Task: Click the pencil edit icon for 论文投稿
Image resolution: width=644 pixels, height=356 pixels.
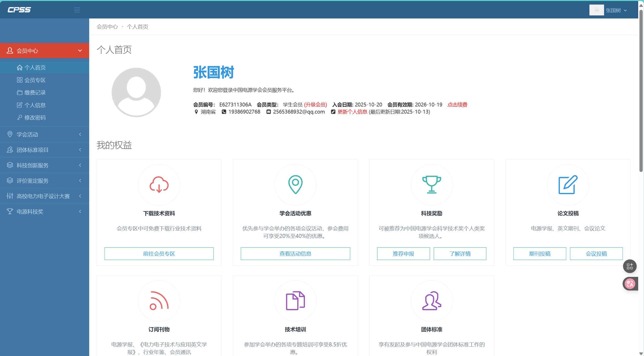Action: point(568,185)
